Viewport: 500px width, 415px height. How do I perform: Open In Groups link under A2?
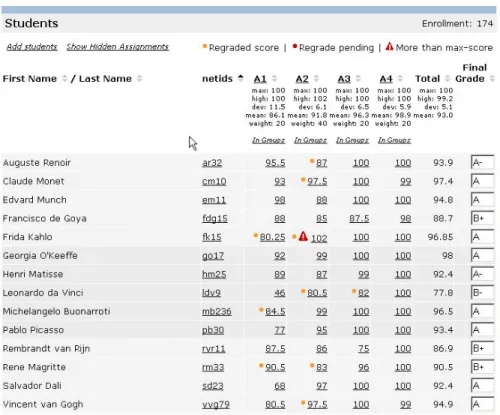[x=310, y=140]
